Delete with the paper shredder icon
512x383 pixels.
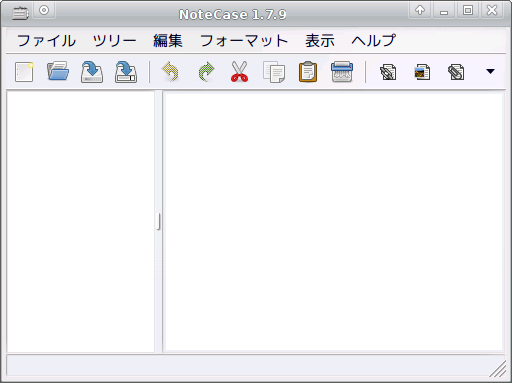(342, 71)
